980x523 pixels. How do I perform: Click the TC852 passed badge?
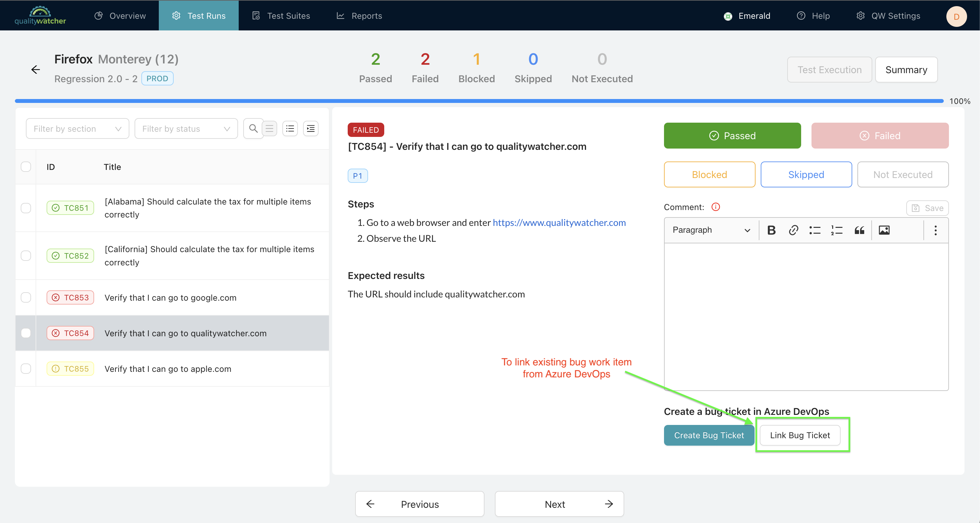pos(71,255)
